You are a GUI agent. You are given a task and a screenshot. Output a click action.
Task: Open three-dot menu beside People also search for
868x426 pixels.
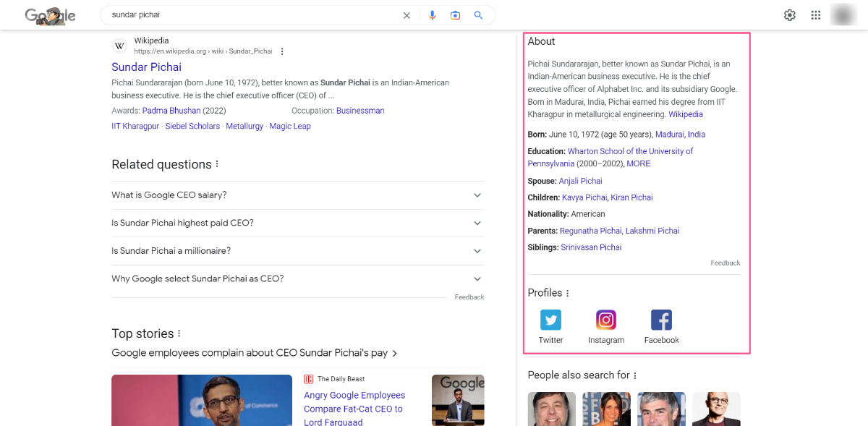635,375
